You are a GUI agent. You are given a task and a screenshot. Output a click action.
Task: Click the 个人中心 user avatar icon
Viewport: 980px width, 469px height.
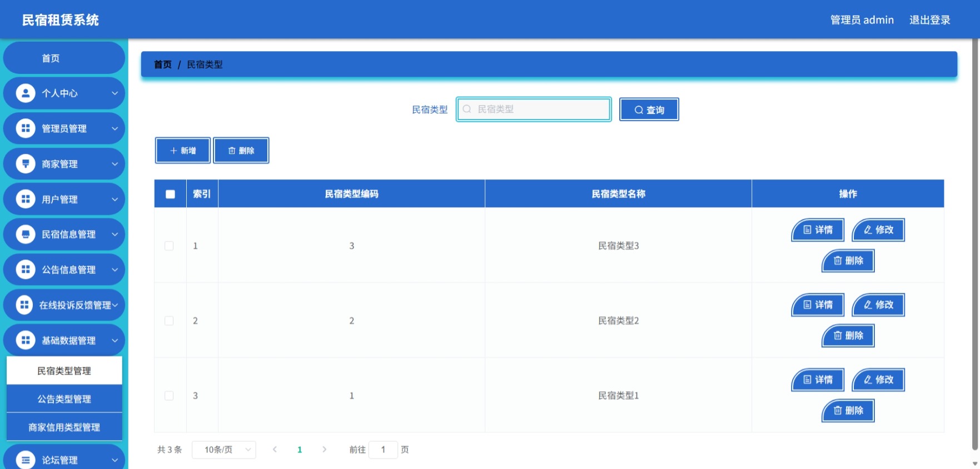(26, 93)
